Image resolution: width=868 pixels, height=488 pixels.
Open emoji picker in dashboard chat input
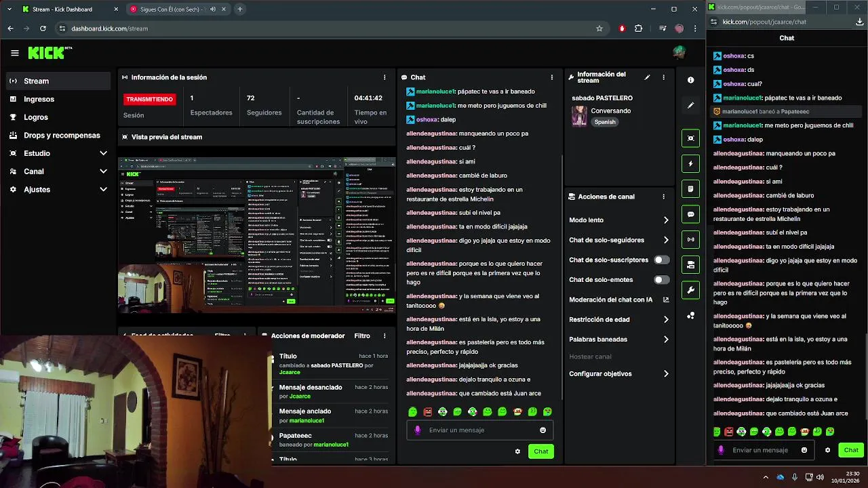(x=542, y=430)
